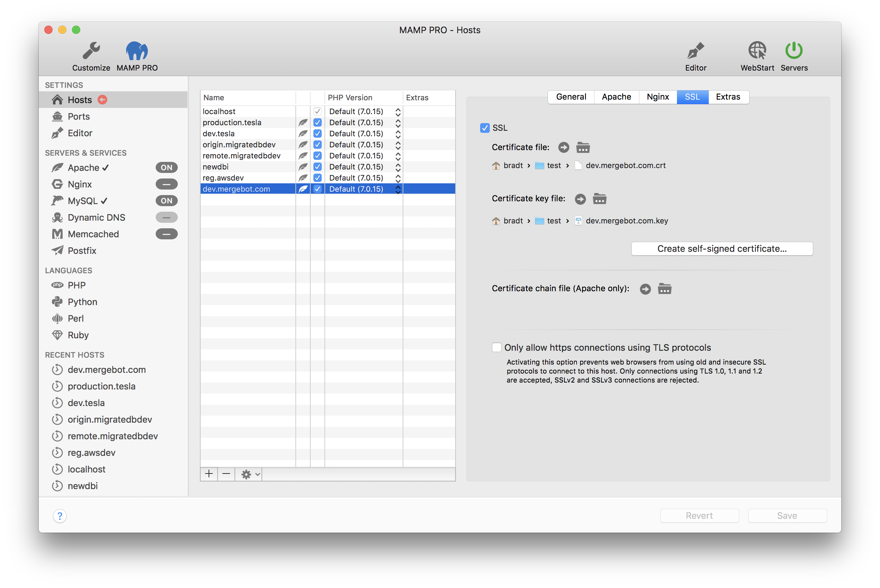This screenshot has width=880, height=588.
Task: Open recent host production.tesla
Action: pos(101,386)
